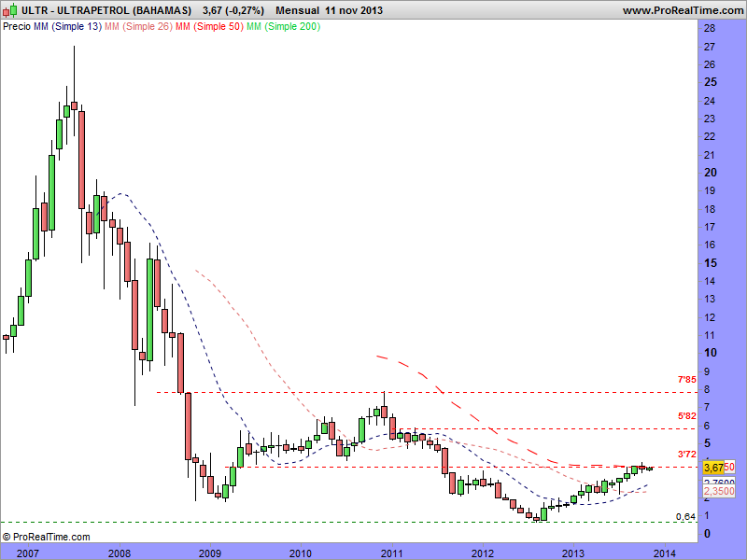Image resolution: width=747 pixels, height=560 pixels.
Task: Click the 0,64 support level label
Action: [x=685, y=517]
